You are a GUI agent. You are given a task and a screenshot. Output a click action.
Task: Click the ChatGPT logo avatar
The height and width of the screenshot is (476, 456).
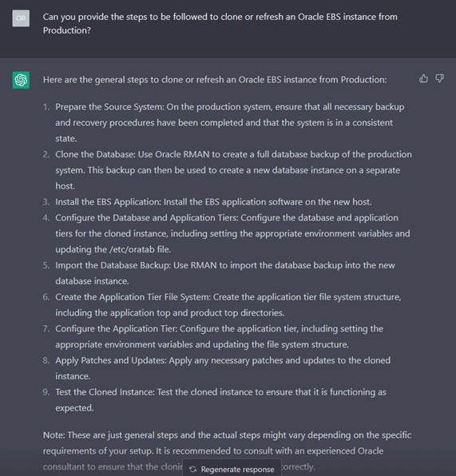(21, 80)
